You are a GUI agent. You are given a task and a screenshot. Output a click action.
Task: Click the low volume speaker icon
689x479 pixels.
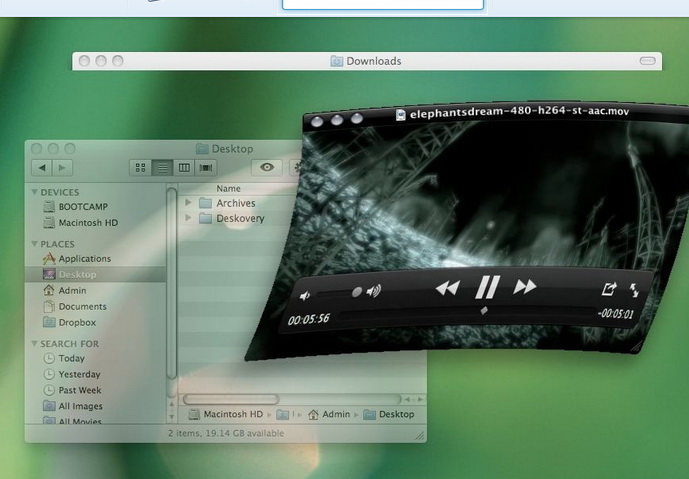306,296
